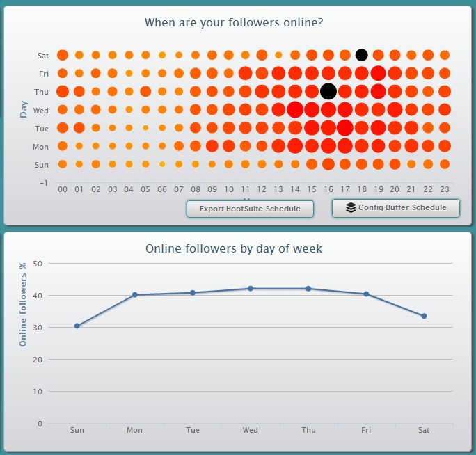This screenshot has width=476, height=455.
Task: Click the Sun data point on line chart
Action: tap(77, 326)
